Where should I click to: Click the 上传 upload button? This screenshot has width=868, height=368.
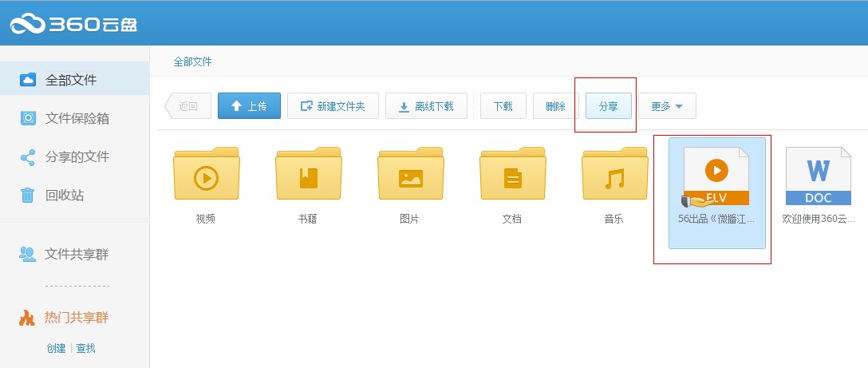click(249, 106)
